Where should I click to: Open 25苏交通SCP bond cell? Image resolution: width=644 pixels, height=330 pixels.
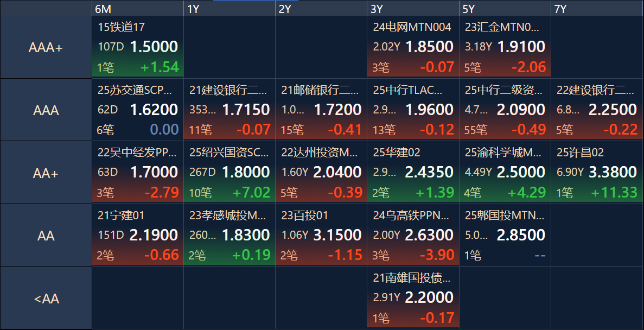coord(138,110)
